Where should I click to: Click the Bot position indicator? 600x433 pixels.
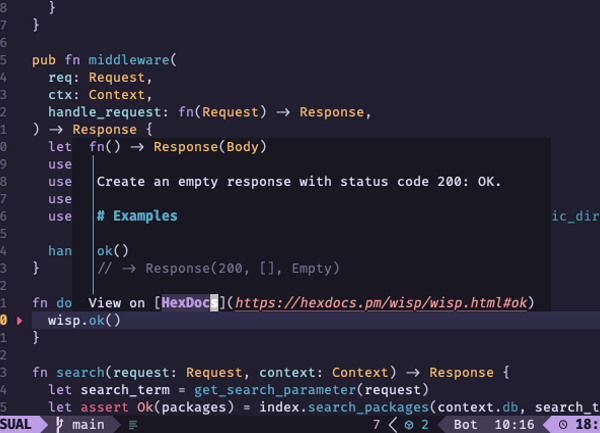[x=465, y=425]
